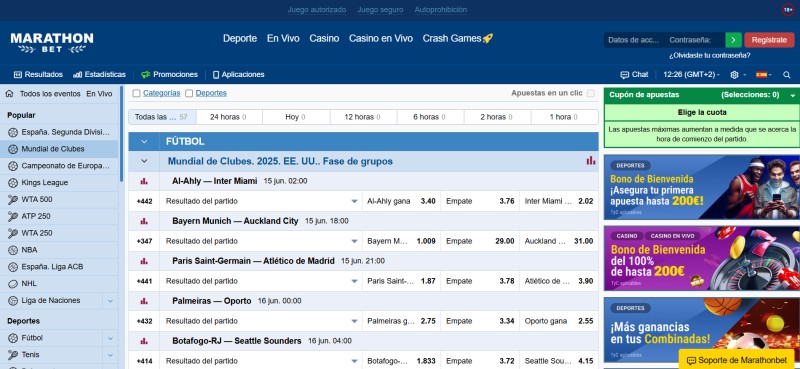
Task: Click the home icon beside Todos los eventos
Action: tap(9, 93)
